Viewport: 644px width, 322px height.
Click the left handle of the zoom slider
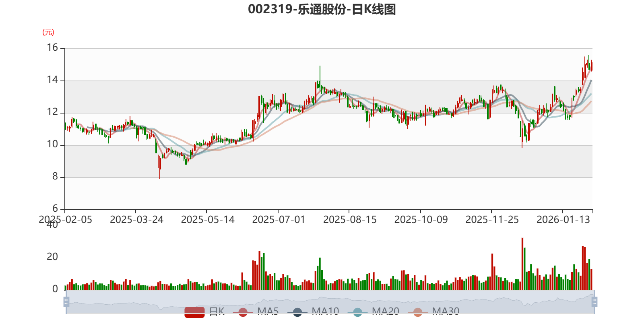click(66, 302)
